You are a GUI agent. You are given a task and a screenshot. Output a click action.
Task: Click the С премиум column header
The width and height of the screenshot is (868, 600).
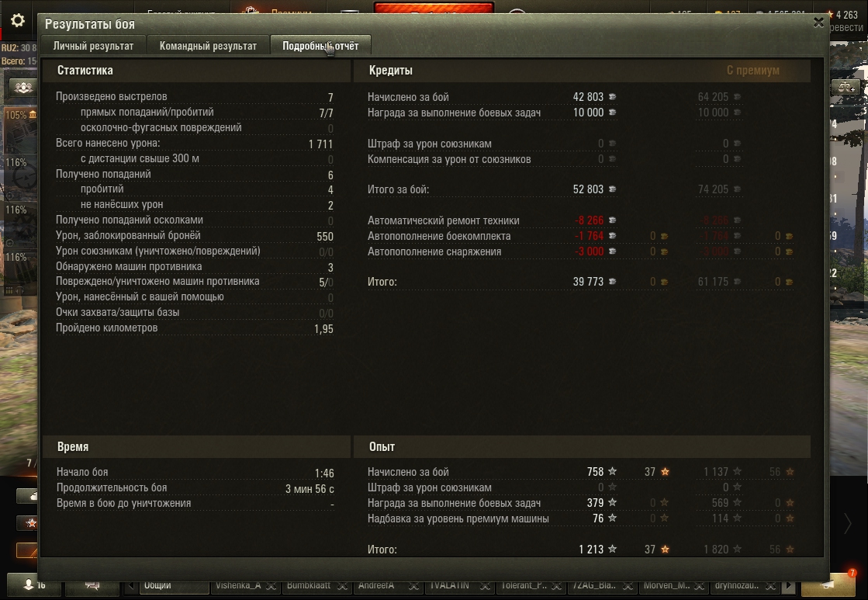[753, 71]
